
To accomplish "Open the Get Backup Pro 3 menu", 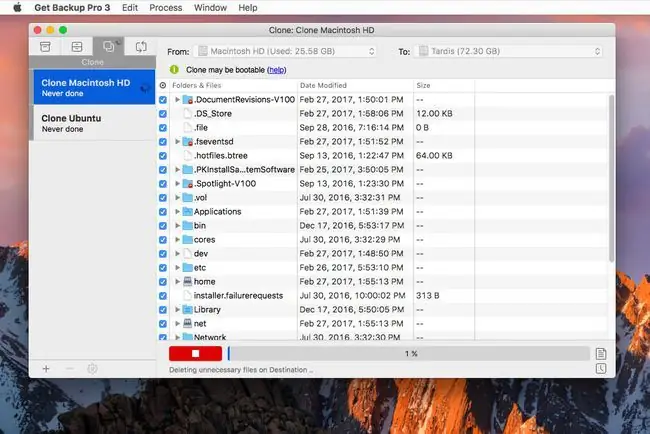I will pyautogui.click(x=72, y=7).
